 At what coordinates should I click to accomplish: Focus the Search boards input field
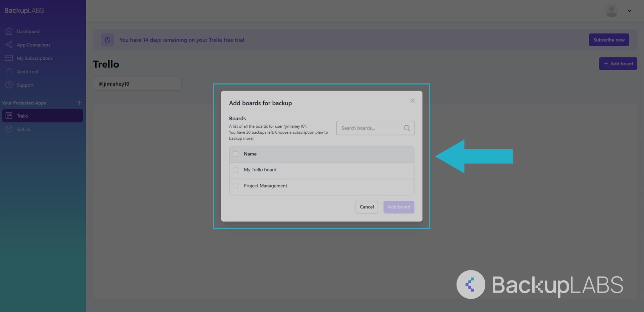(375, 128)
